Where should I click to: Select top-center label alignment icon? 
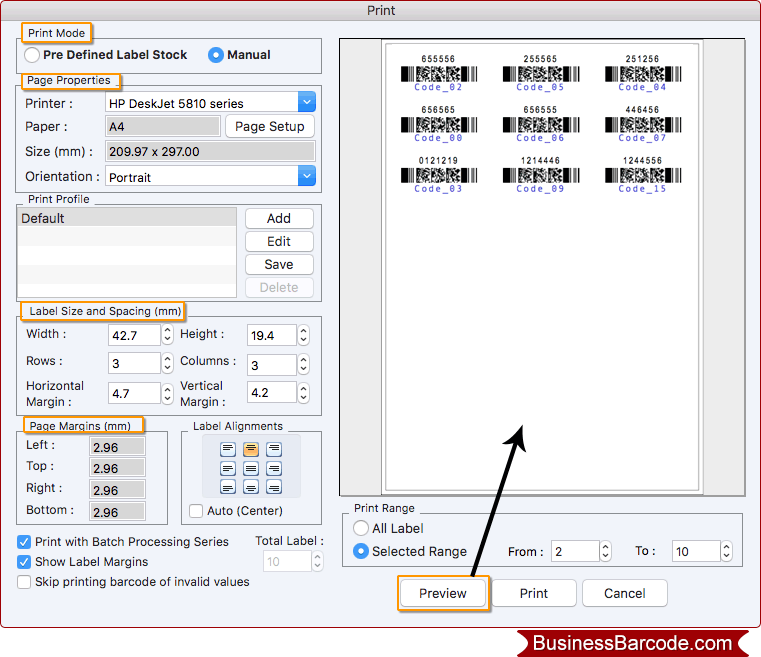(251, 449)
